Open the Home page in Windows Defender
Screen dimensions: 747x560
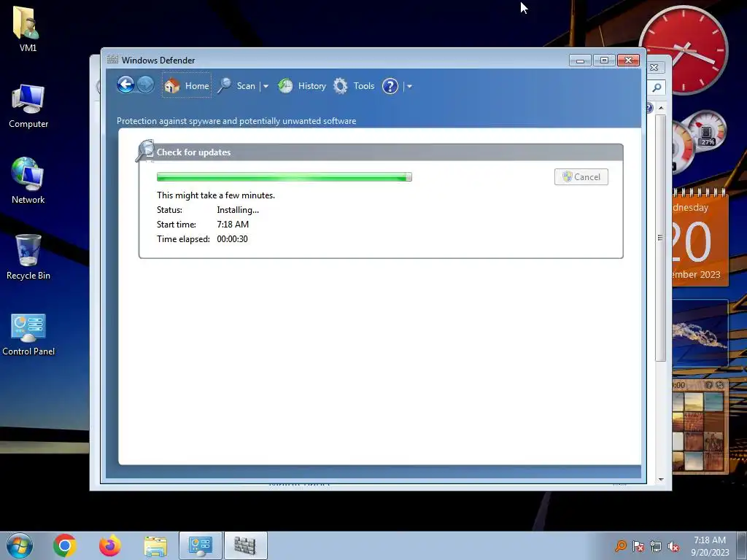pyautogui.click(x=186, y=86)
